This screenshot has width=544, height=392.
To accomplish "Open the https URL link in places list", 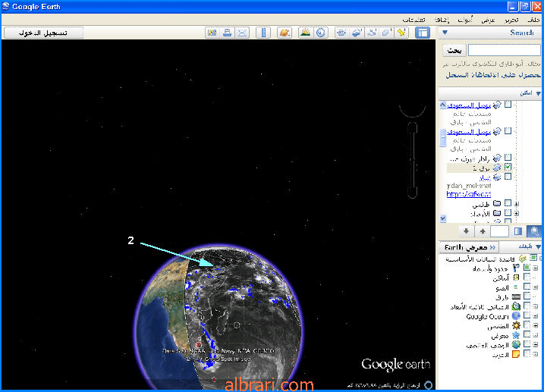I will 469,194.
